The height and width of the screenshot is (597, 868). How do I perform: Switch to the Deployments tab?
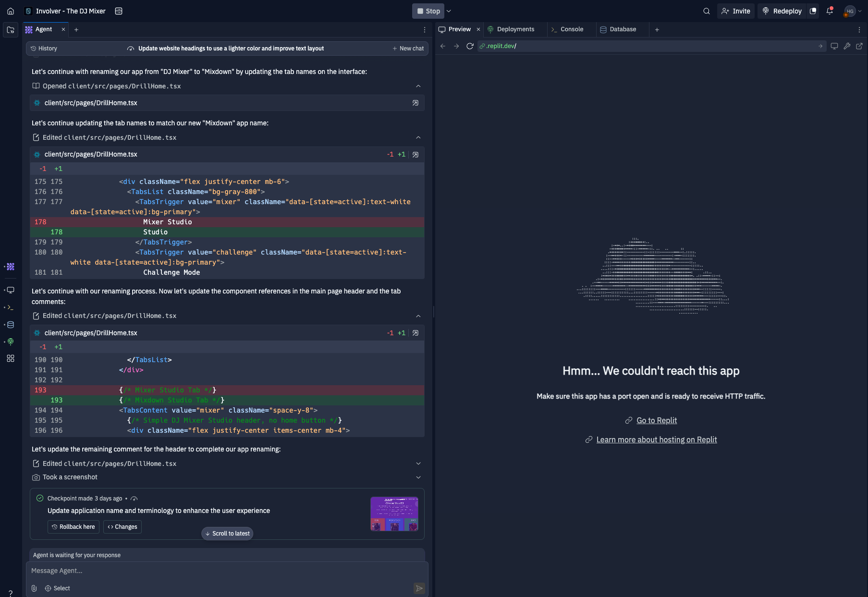[x=515, y=29]
